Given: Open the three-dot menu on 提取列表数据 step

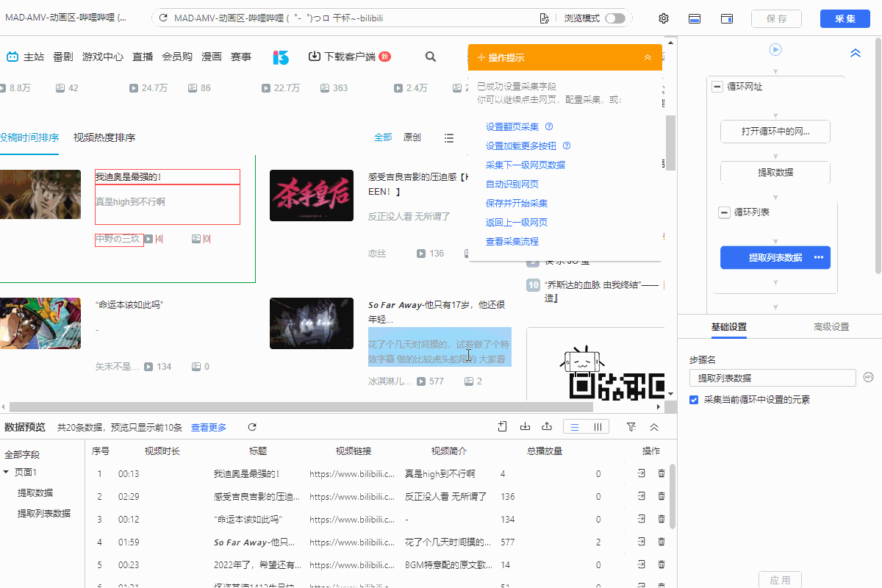Looking at the screenshot, I should [x=819, y=258].
